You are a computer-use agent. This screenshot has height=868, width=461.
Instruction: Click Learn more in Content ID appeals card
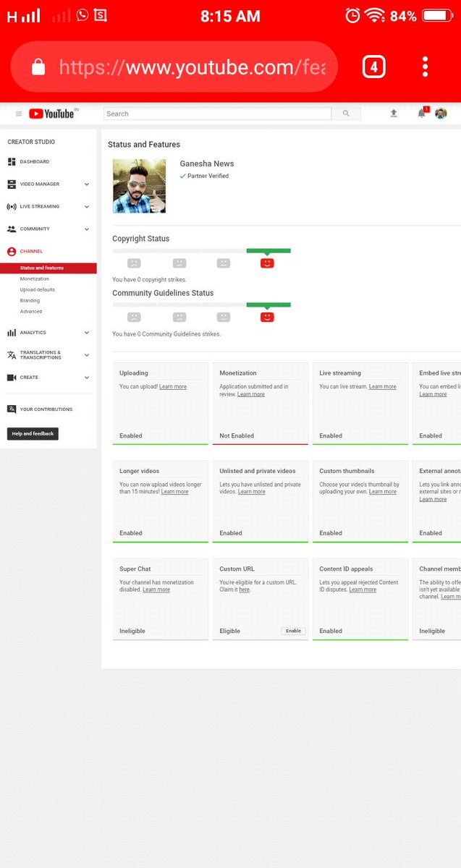tap(363, 590)
